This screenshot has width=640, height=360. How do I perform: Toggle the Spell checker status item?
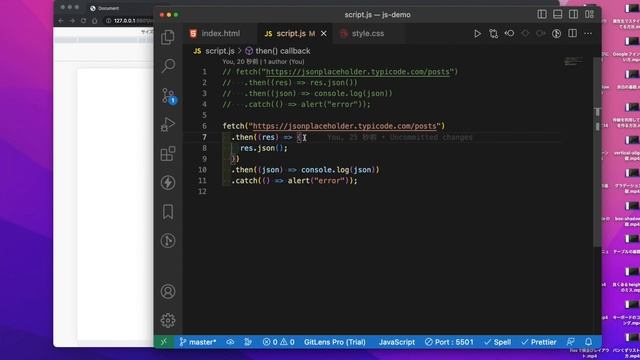click(497, 342)
